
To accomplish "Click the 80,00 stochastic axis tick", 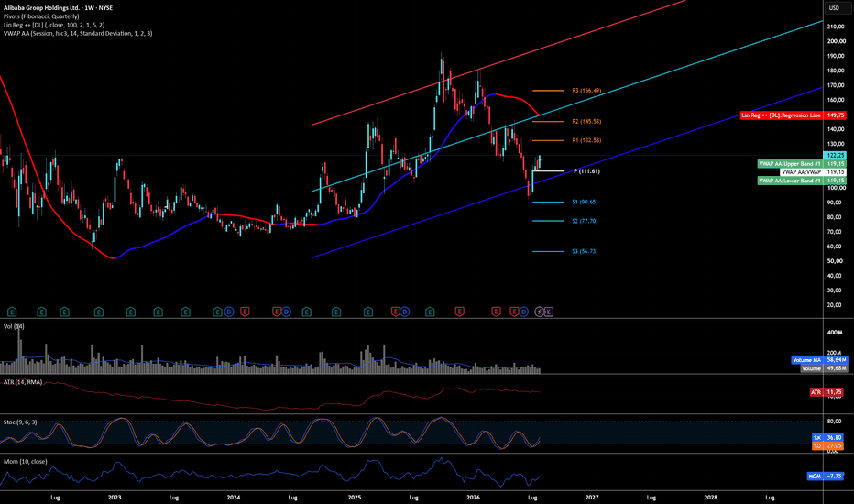I will (835, 422).
